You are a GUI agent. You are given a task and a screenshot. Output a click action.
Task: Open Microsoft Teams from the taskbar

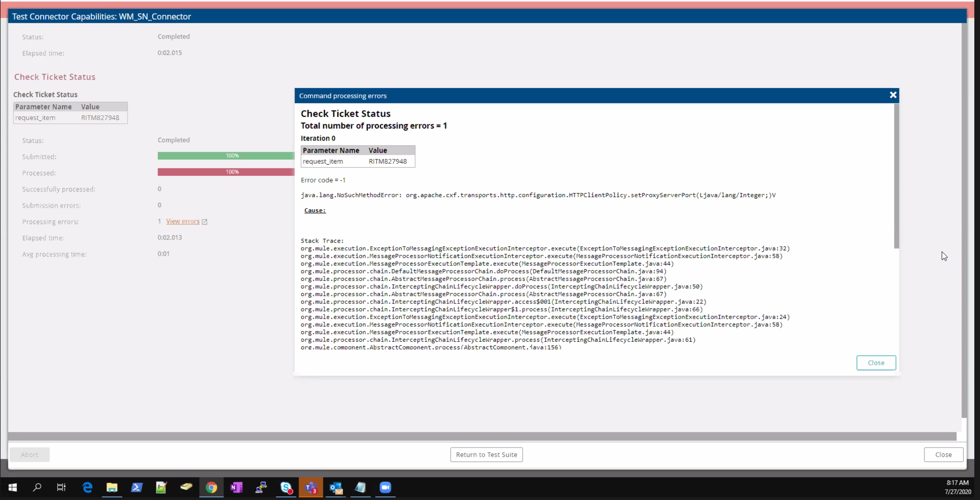coord(311,488)
